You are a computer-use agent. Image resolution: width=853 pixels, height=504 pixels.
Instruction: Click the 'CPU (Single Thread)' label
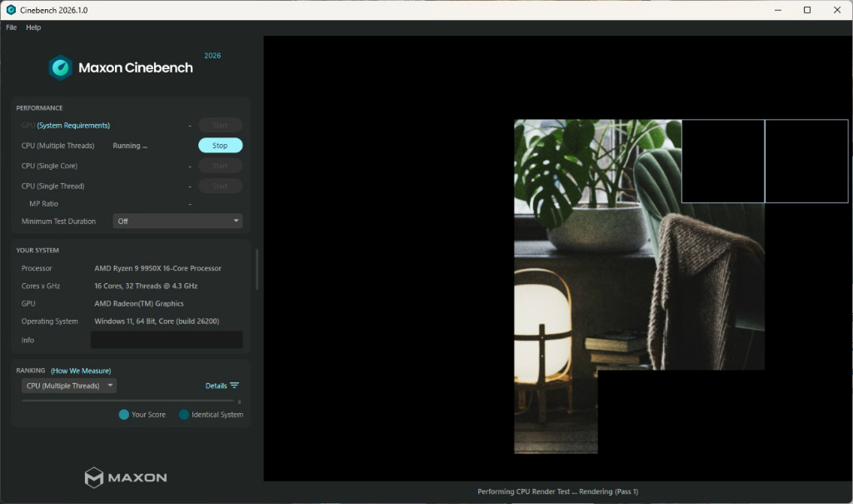click(52, 186)
